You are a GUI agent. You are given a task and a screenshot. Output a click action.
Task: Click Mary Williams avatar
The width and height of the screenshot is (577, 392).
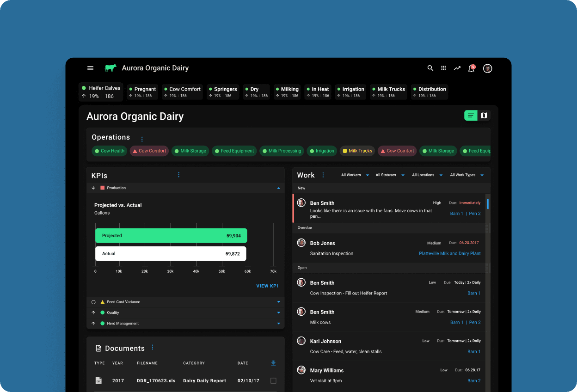(301, 370)
